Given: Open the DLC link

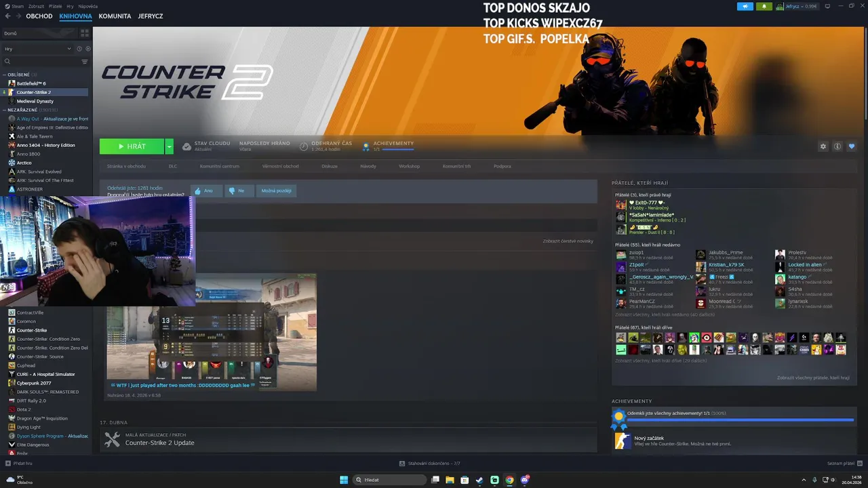Looking at the screenshot, I should tap(173, 166).
